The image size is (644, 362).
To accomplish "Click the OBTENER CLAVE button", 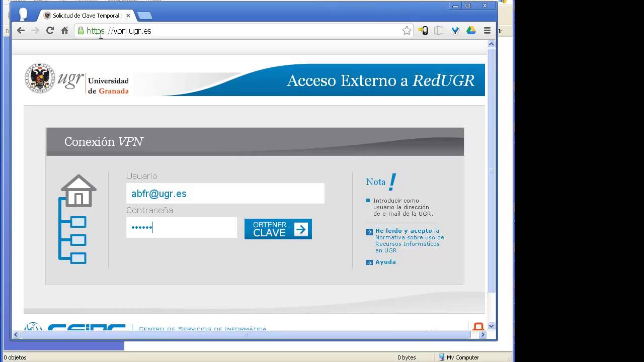I will click(x=278, y=229).
